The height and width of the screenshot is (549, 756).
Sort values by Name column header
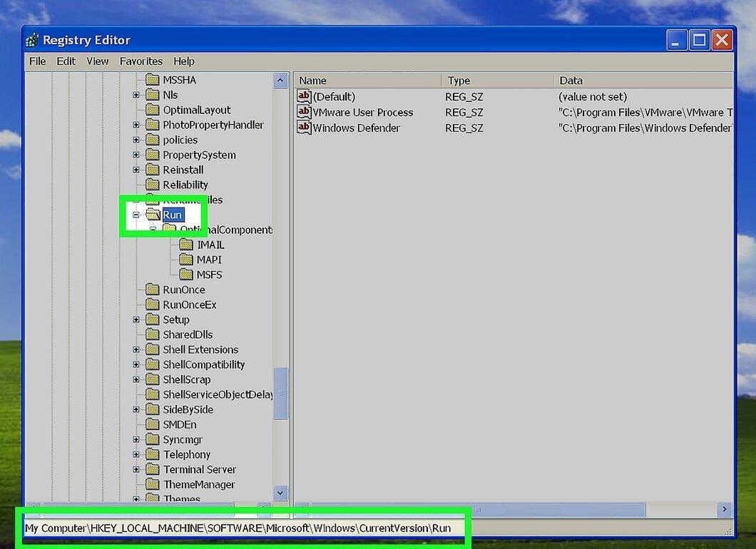367,81
